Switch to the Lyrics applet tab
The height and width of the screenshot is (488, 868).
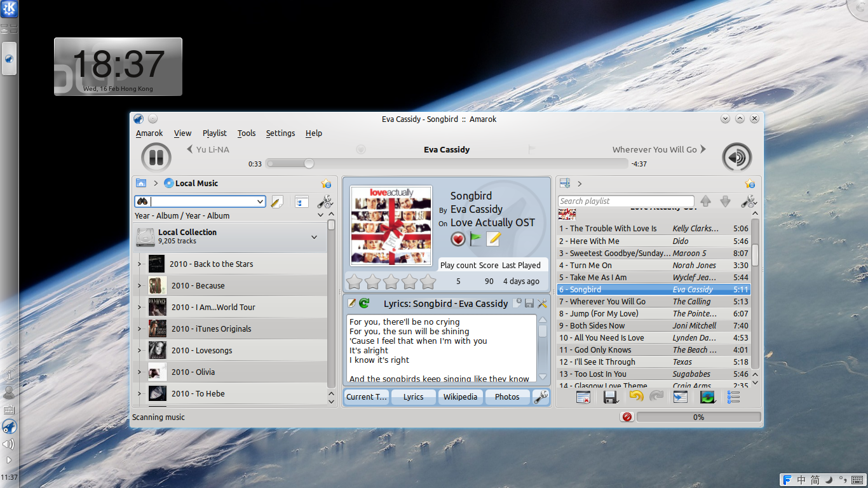(413, 396)
